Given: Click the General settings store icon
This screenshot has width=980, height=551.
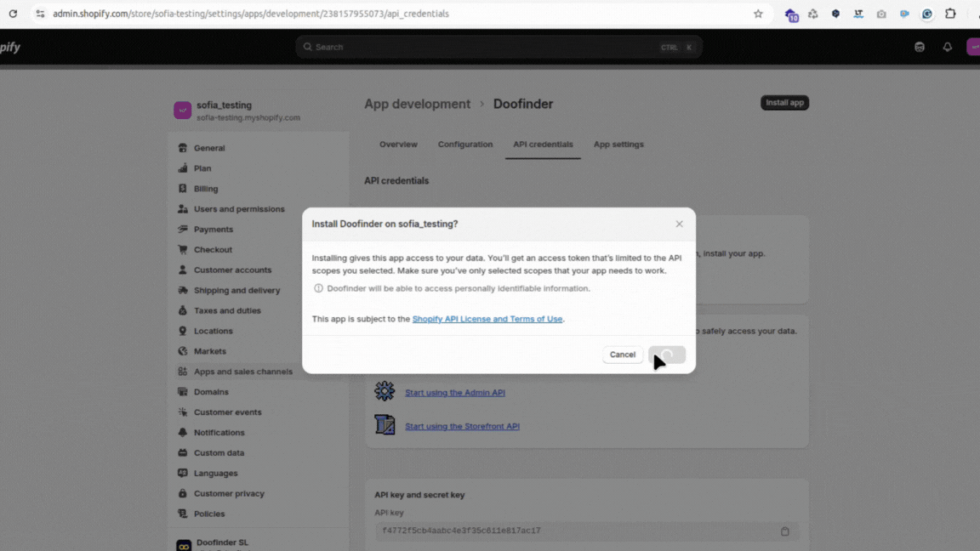Looking at the screenshot, I should point(183,148).
